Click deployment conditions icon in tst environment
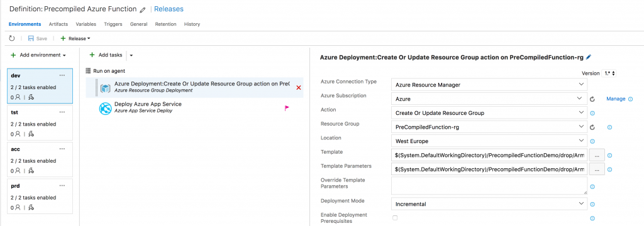Screen dimensions: 644x226 (31, 134)
